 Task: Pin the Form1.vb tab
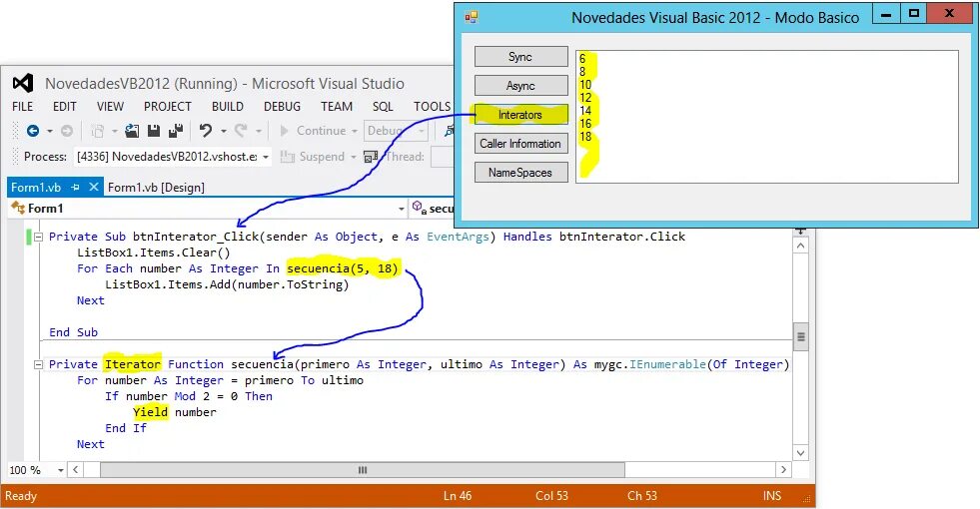pyautogui.click(x=76, y=187)
